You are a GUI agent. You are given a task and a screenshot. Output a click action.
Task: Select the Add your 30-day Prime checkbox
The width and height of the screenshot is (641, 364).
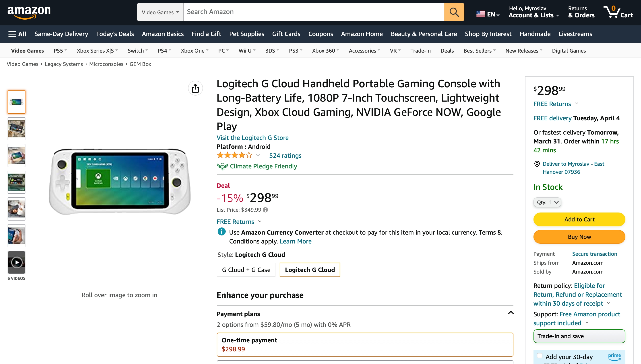click(539, 357)
